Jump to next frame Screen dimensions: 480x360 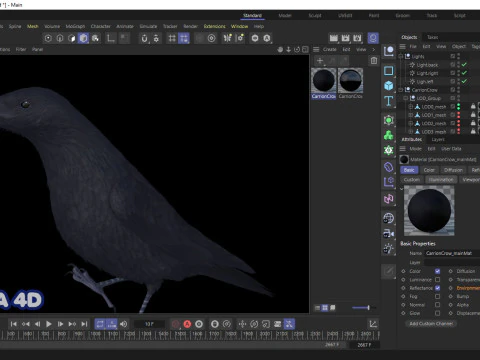coord(60,324)
